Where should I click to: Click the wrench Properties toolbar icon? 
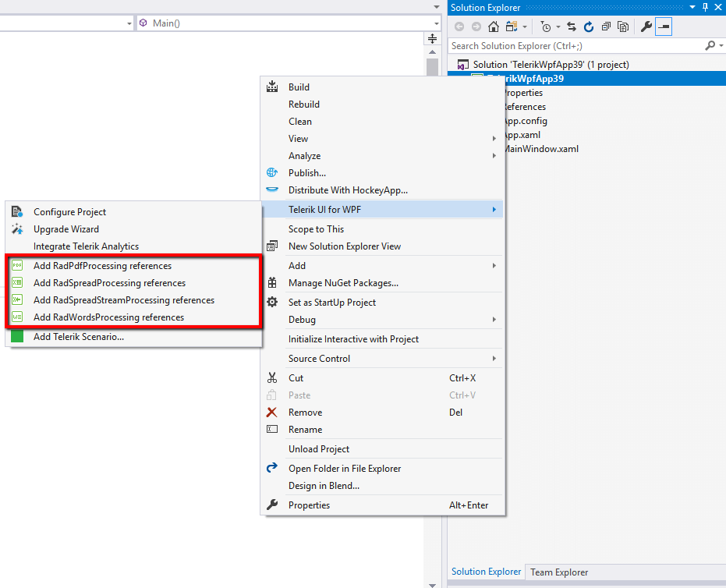click(x=646, y=27)
